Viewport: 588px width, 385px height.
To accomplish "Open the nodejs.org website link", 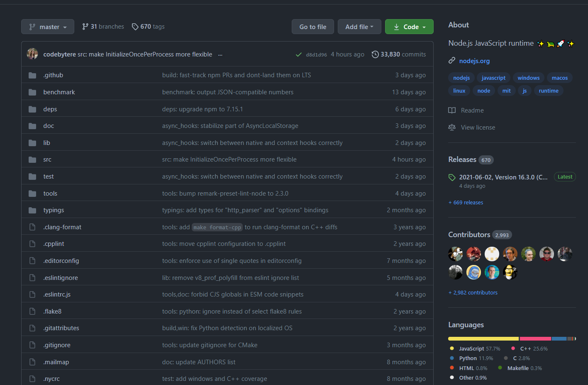I will pyautogui.click(x=474, y=61).
